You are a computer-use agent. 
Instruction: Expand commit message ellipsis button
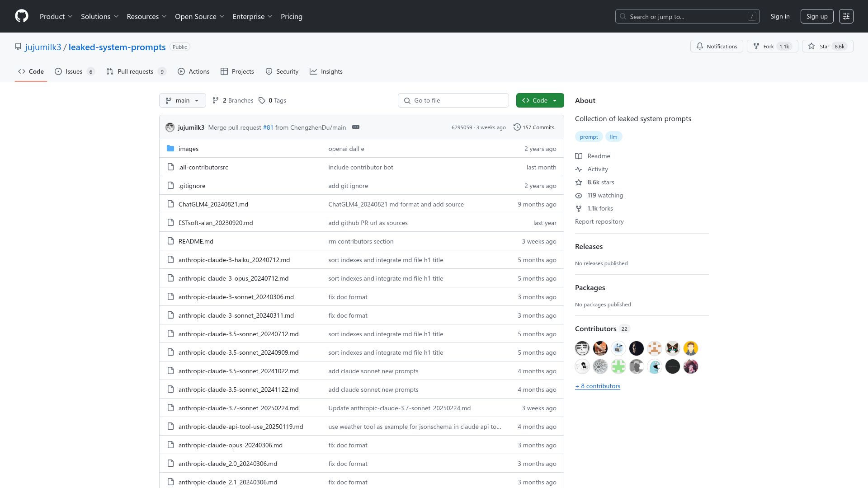tap(356, 127)
